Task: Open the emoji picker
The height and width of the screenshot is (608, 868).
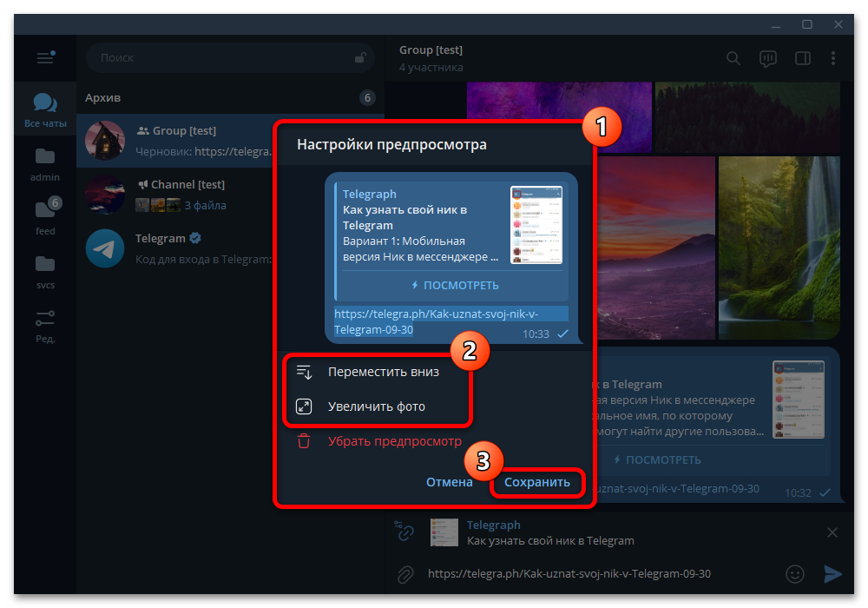Action: [795, 574]
